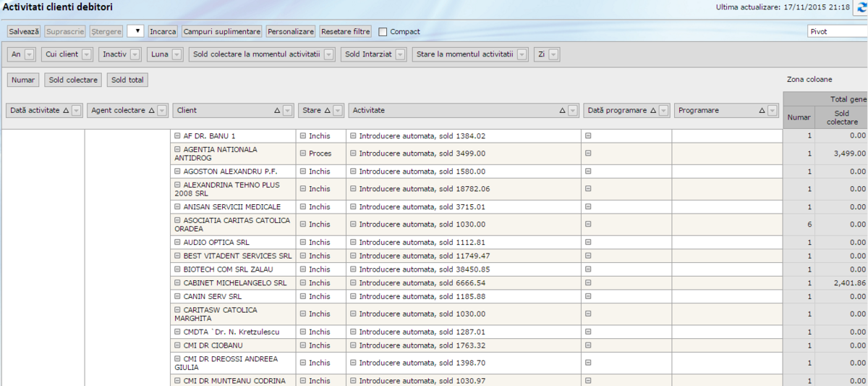
Task: Collapse Proces state for AGENTIA NATIONALA
Action: click(x=302, y=154)
